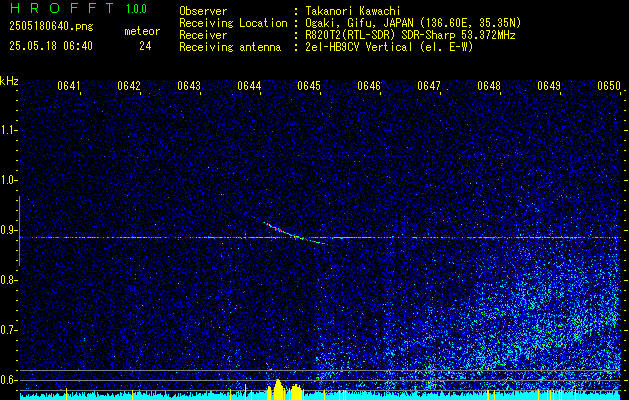Click the date stamp 25.05.18 06:40
Screen dimensions: 629x400
(51, 46)
